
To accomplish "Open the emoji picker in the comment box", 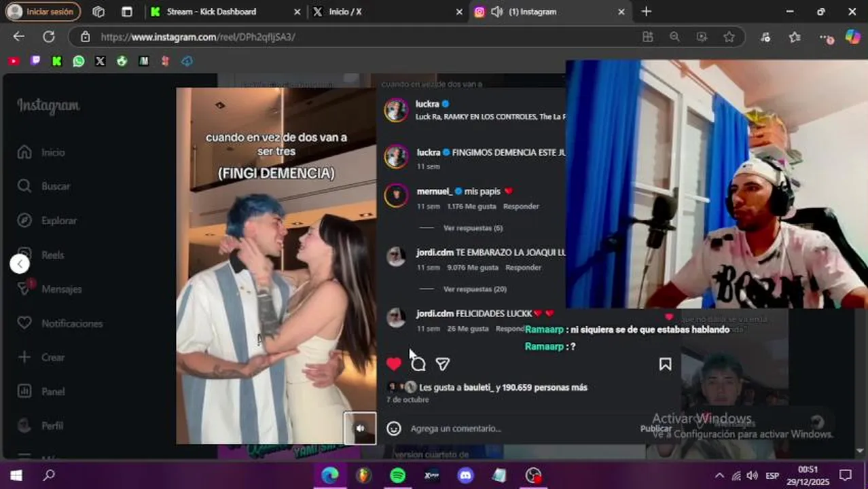I will pos(394,429).
